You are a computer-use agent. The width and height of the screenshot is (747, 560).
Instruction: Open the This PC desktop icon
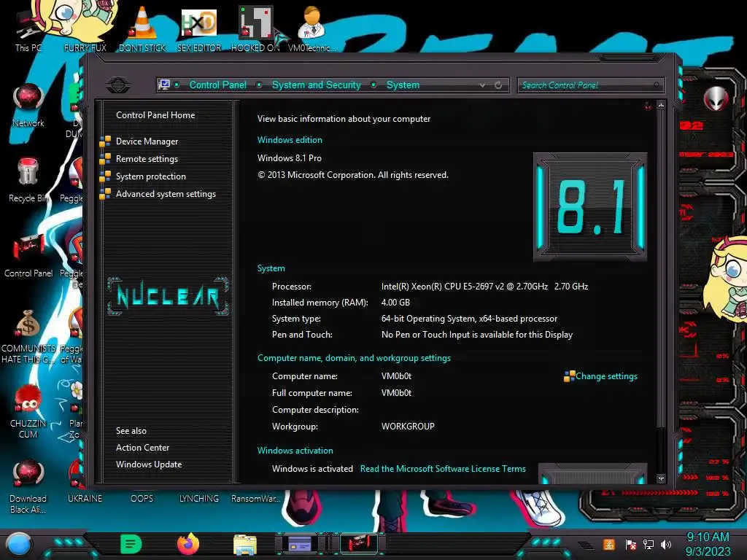click(x=28, y=31)
